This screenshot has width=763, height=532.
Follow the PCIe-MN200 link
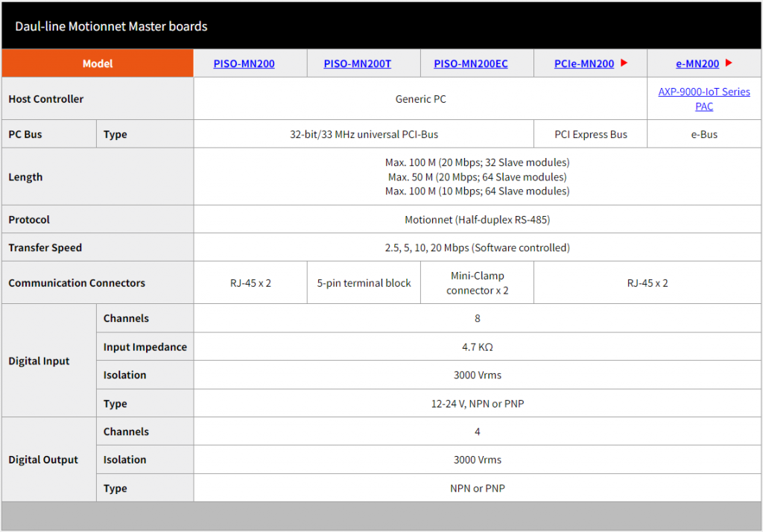pyautogui.click(x=584, y=64)
